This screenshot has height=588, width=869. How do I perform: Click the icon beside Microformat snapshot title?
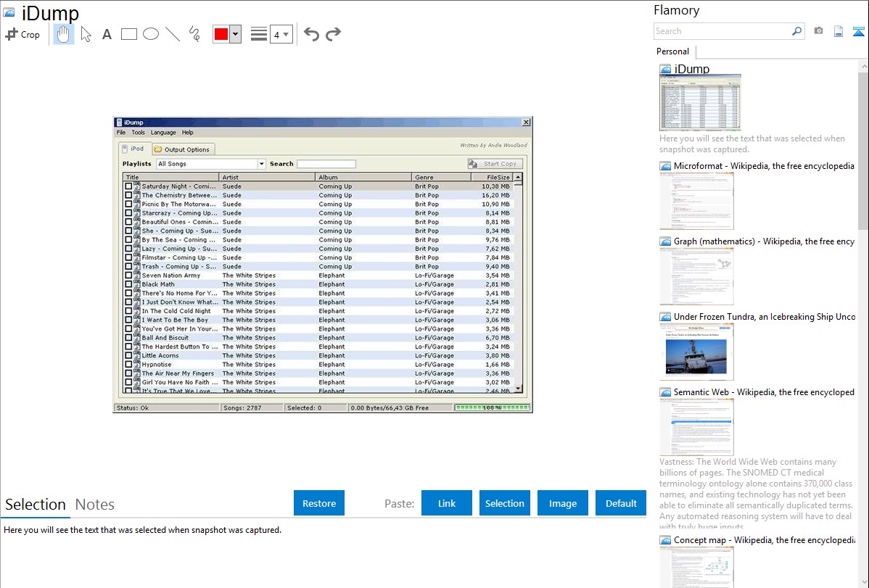(x=666, y=166)
